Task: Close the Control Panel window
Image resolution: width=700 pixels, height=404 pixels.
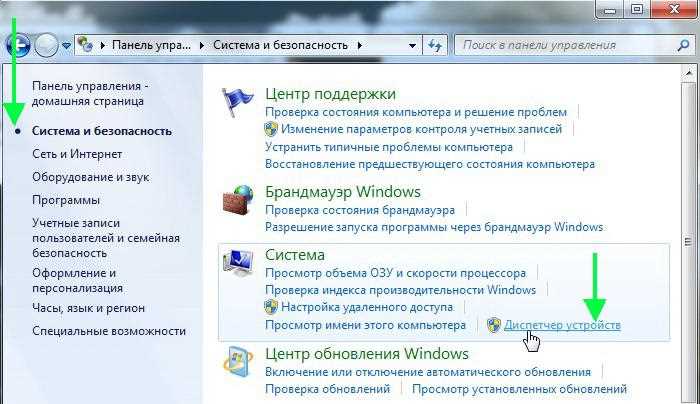Action: [675, 10]
